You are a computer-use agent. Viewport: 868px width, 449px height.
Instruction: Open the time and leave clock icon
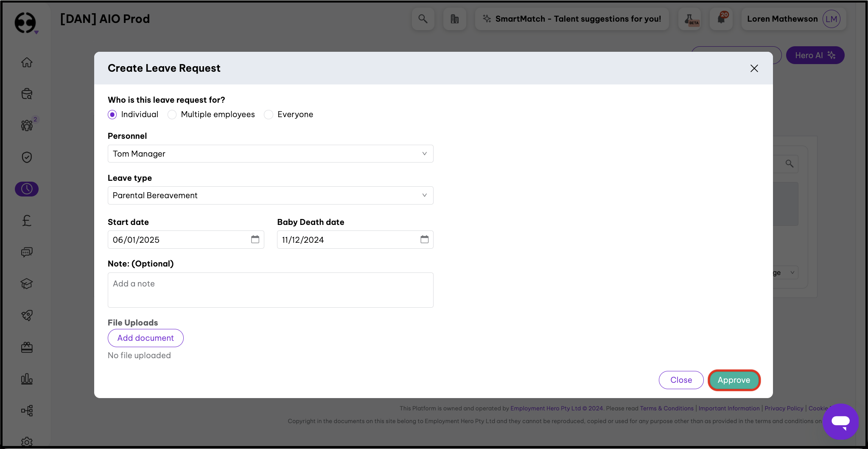[27, 189]
